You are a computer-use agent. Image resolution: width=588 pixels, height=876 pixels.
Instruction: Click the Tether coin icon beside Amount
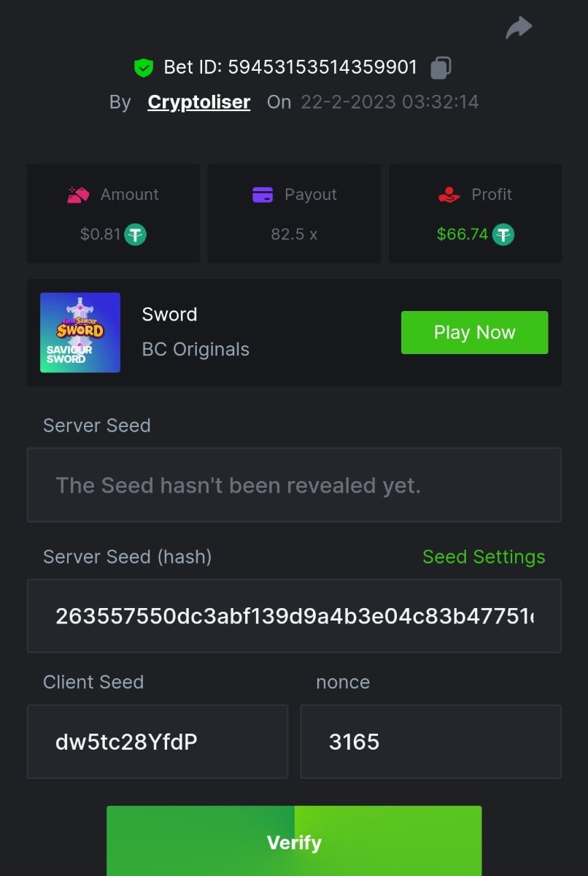(136, 234)
